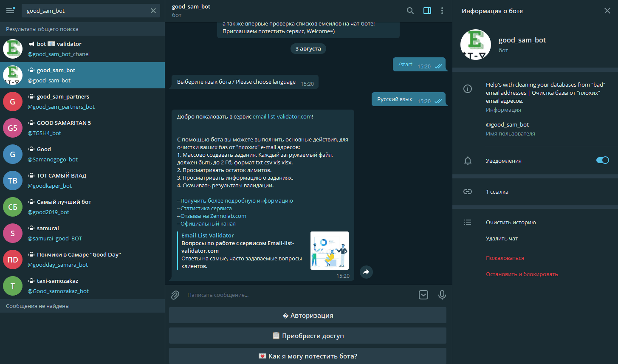Open the Email-List-Validator preview title
The width and height of the screenshot is (618, 364).
208,235
